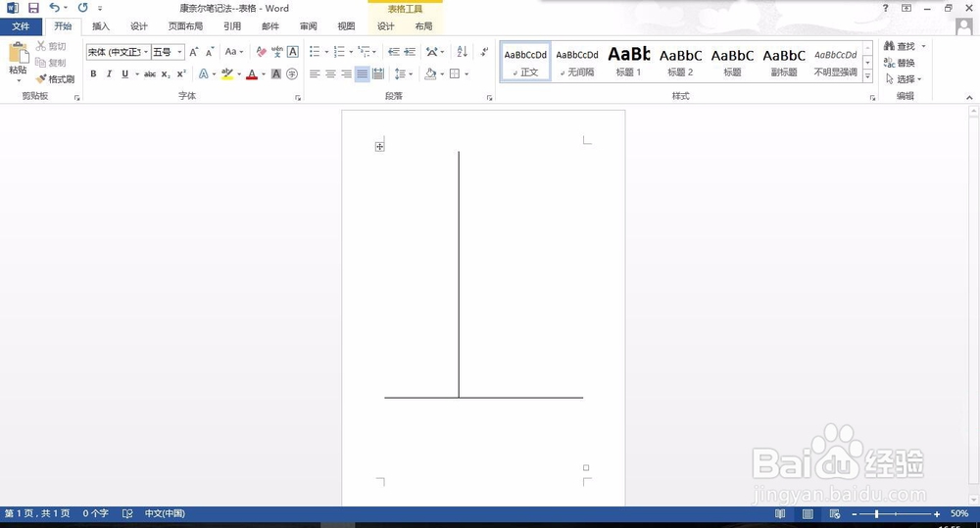Open phonetic guide tool

point(277,52)
